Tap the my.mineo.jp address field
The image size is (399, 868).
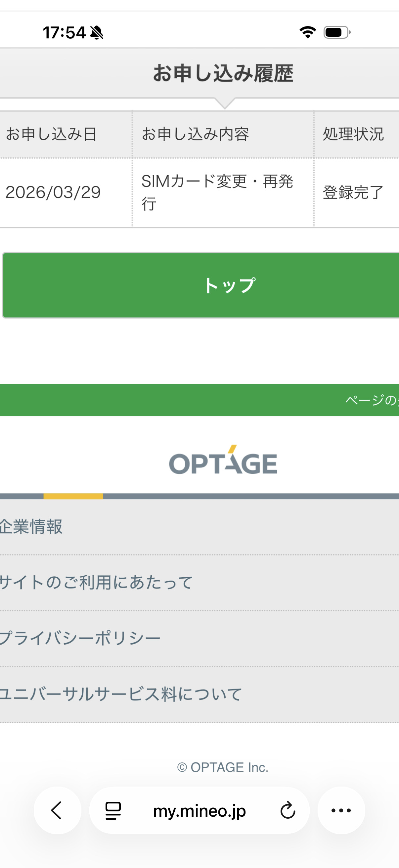click(x=199, y=810)
